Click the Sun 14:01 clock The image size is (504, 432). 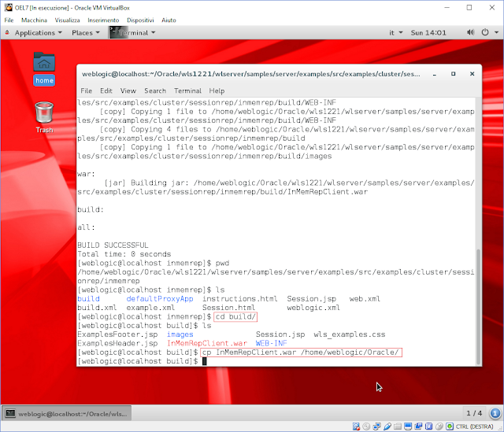tap(428, 33)
